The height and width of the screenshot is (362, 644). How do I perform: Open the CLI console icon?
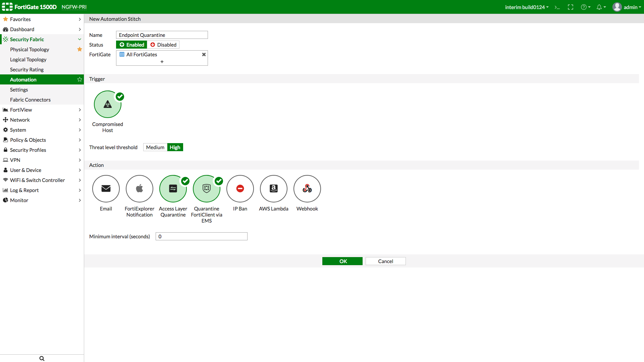click(x=557, y=7)
